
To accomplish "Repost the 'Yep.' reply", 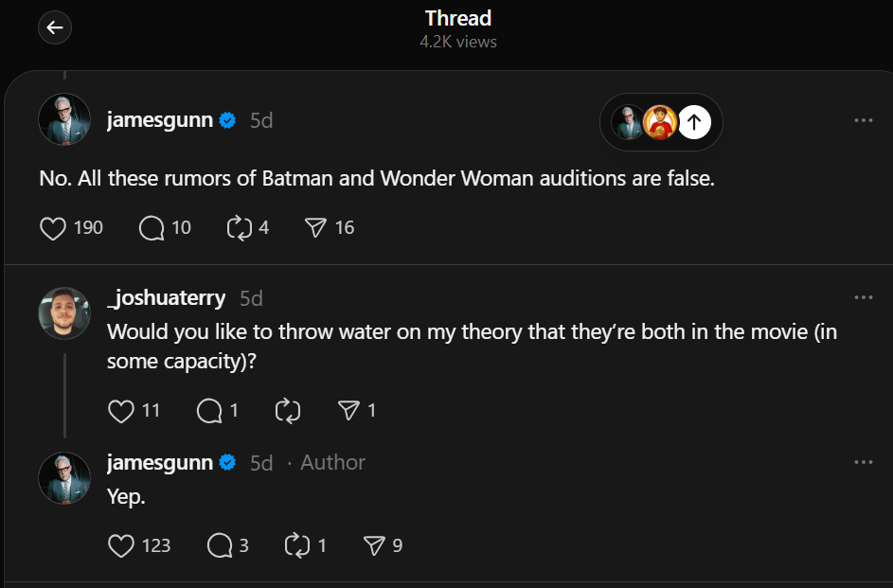I will (297, 545).
